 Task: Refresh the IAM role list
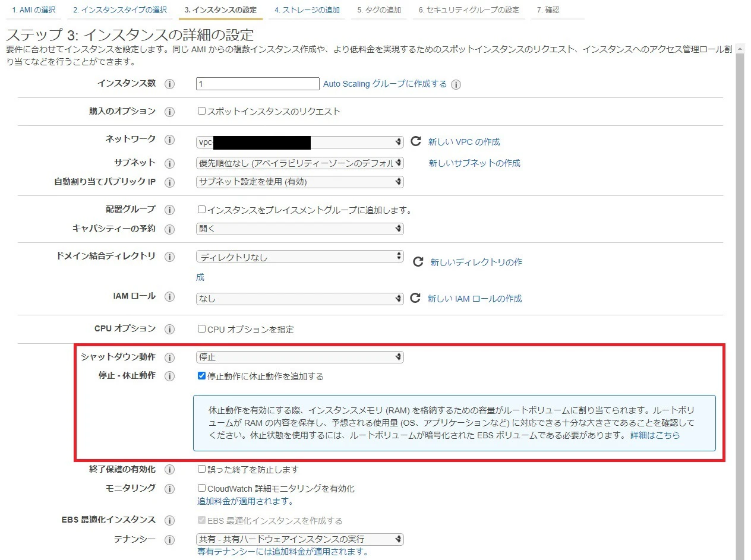[415, 298]
